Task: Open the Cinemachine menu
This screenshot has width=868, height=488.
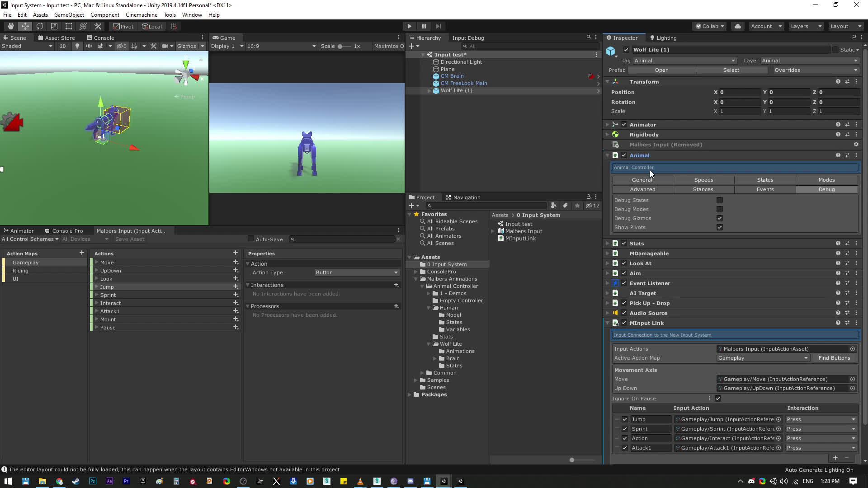Action: (x=141, y=15)
